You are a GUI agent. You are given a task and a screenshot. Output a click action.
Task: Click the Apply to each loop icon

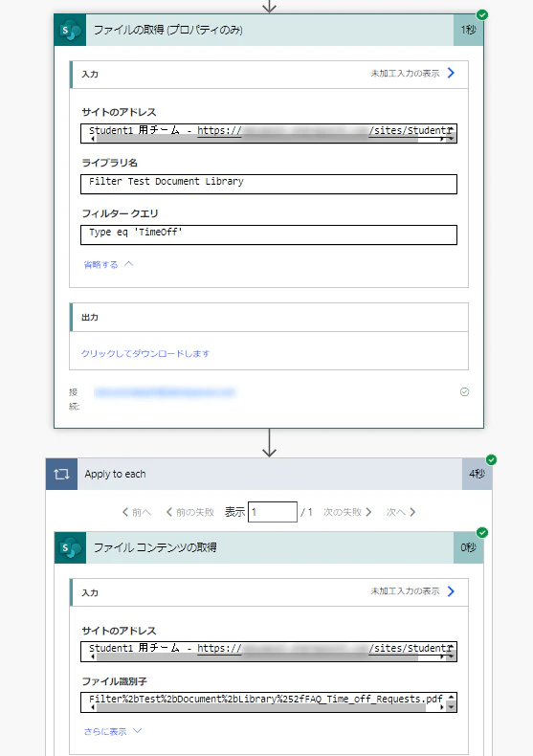[x=61, y=474]
